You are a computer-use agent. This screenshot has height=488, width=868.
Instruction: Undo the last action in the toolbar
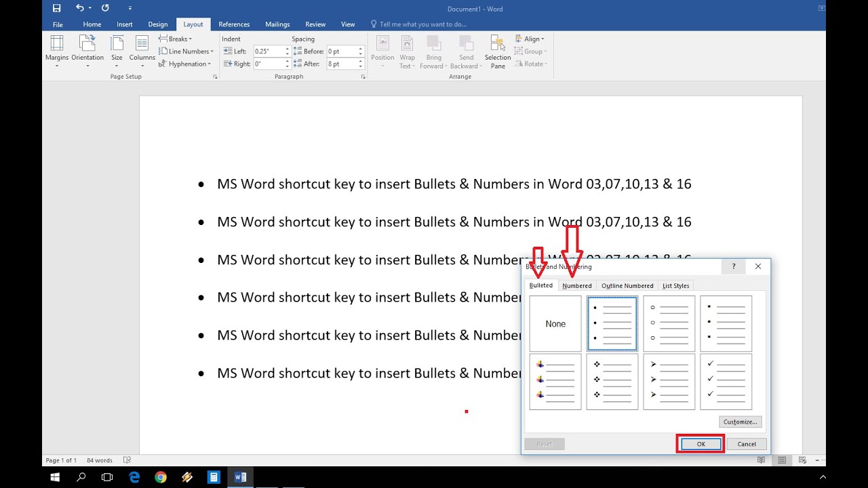[80, 8]
